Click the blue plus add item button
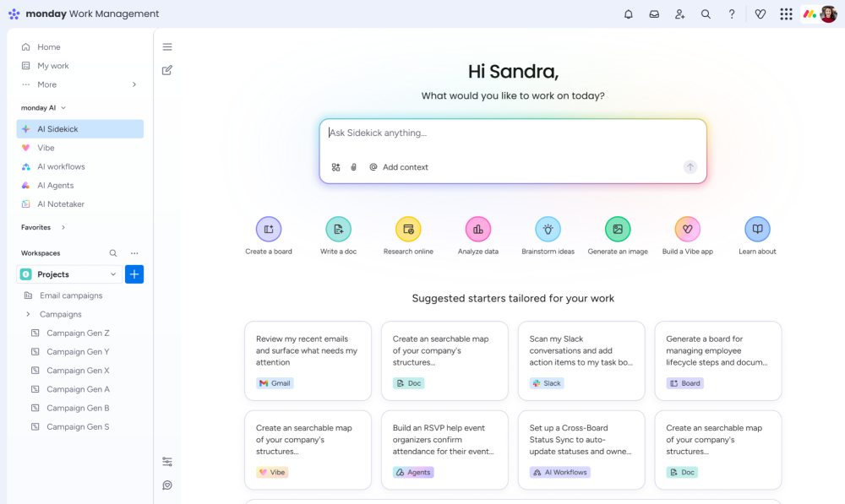Screen dimensions: 845x504 coord(134,274)
